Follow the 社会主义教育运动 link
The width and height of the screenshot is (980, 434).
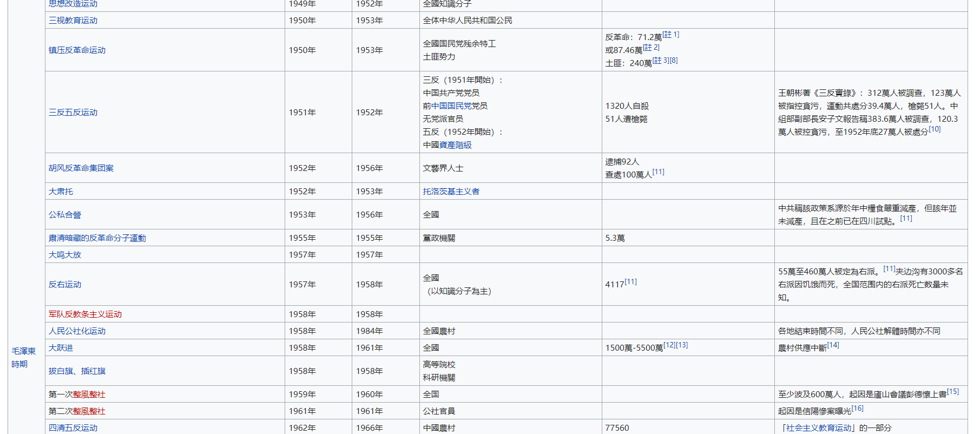pos(819,428)
